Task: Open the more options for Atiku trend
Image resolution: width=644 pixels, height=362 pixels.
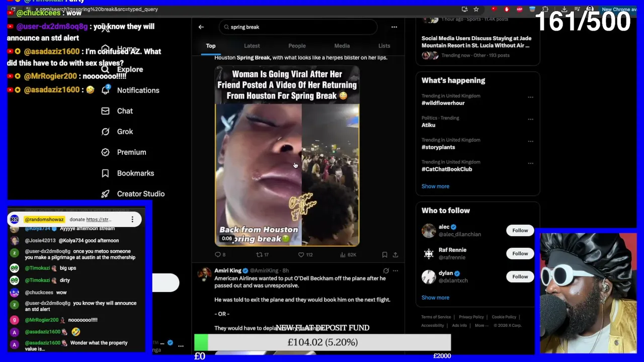Action: pyautogui.click(x=530, y=119)
